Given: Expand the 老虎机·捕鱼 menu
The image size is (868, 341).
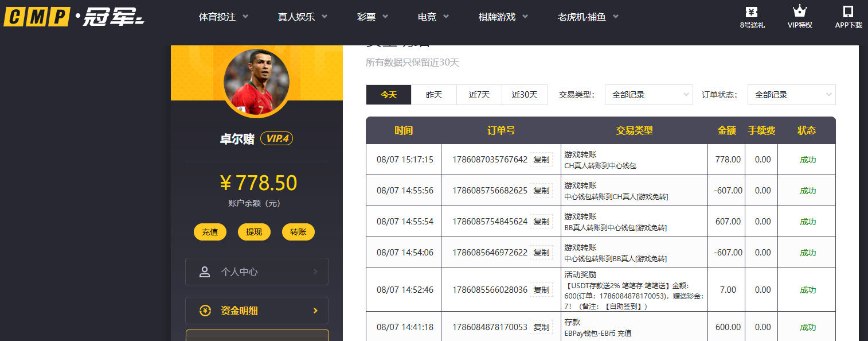Looking at the screenshot, I should pos(588,17).
